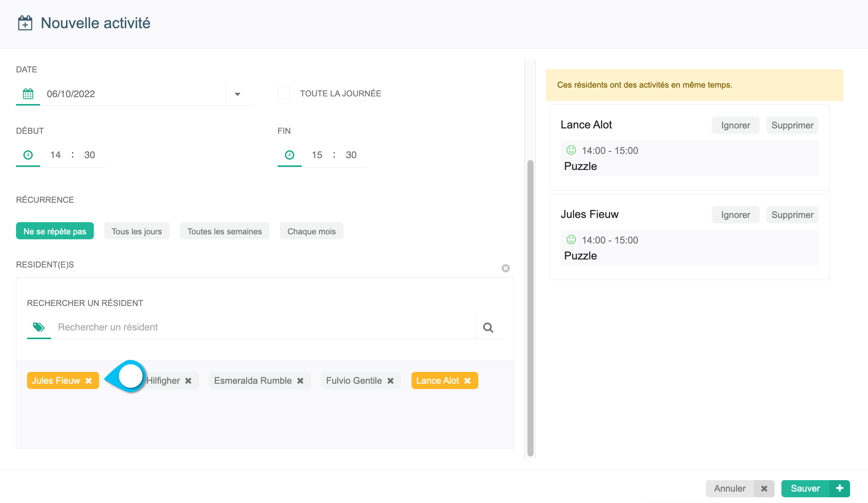This screenshot has height=503, width=868.
Task: Click the magnifying glass search icon
Action: tap(488, 327)
